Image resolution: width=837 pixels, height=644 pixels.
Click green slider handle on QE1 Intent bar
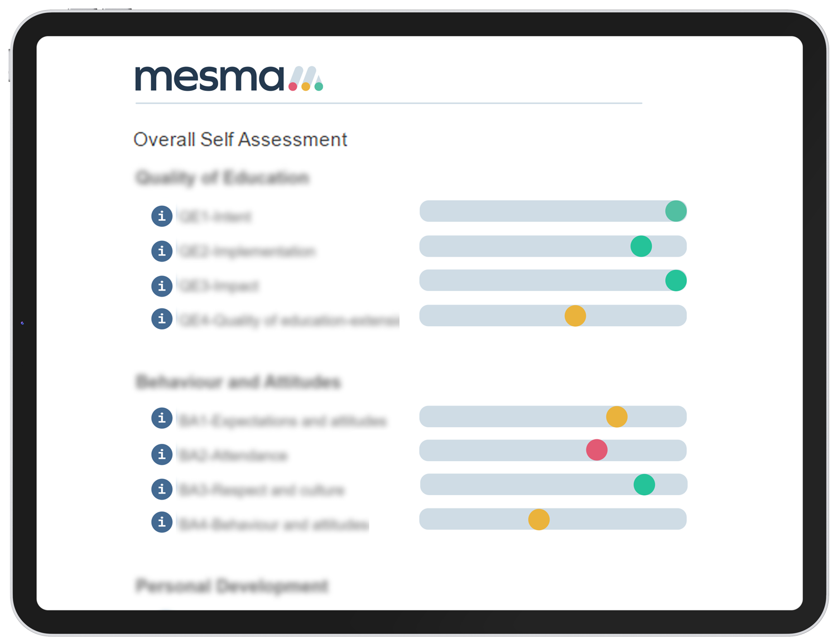676,211
